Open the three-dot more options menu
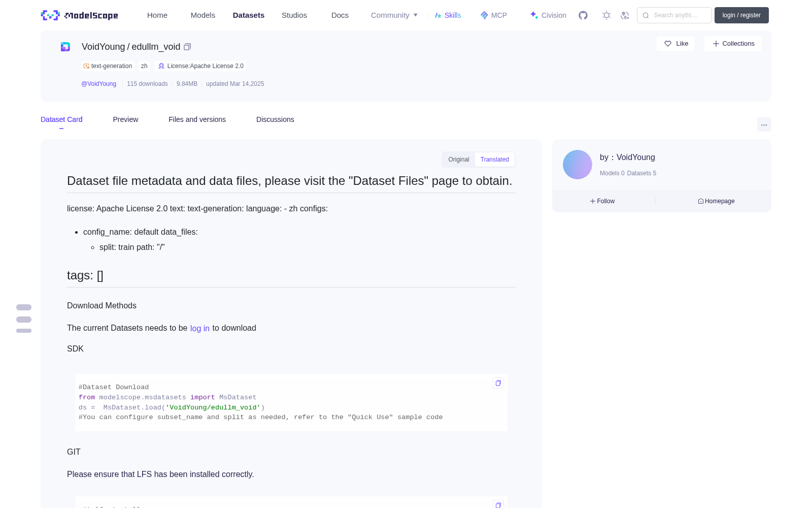 (764, 124)
